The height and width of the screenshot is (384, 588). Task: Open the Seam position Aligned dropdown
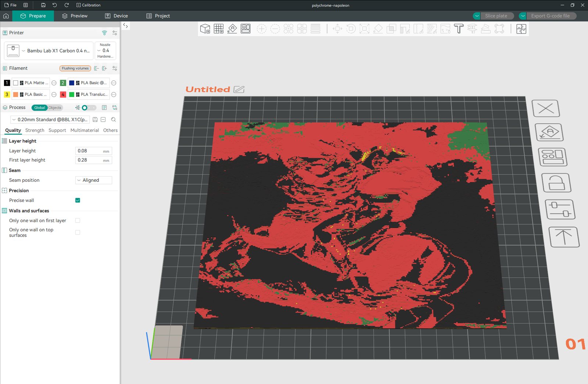pyautogui.click(x=94, y=180)
